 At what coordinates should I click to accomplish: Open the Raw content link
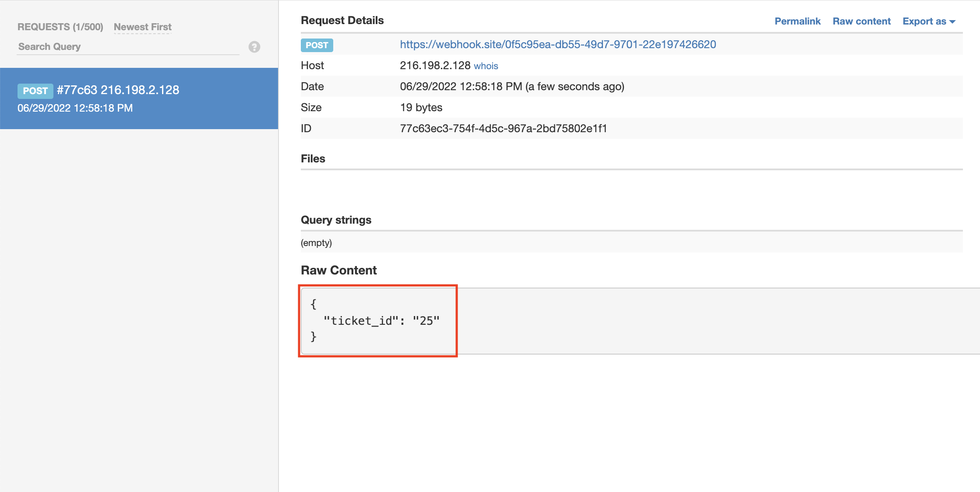(861, 21)
